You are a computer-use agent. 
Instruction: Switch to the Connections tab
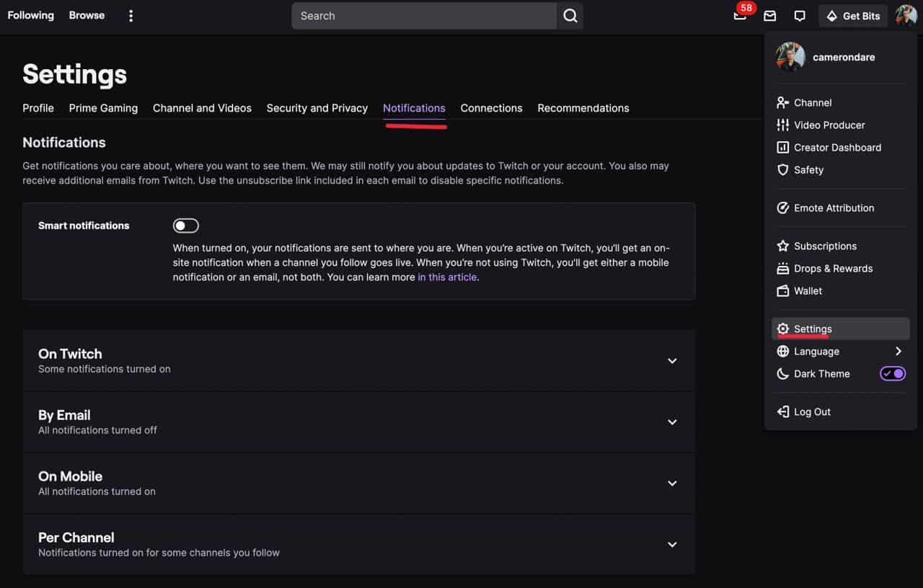[491, 108]
